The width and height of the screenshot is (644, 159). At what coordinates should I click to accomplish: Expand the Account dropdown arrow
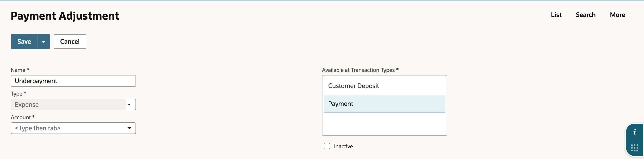tap(129, 128)
